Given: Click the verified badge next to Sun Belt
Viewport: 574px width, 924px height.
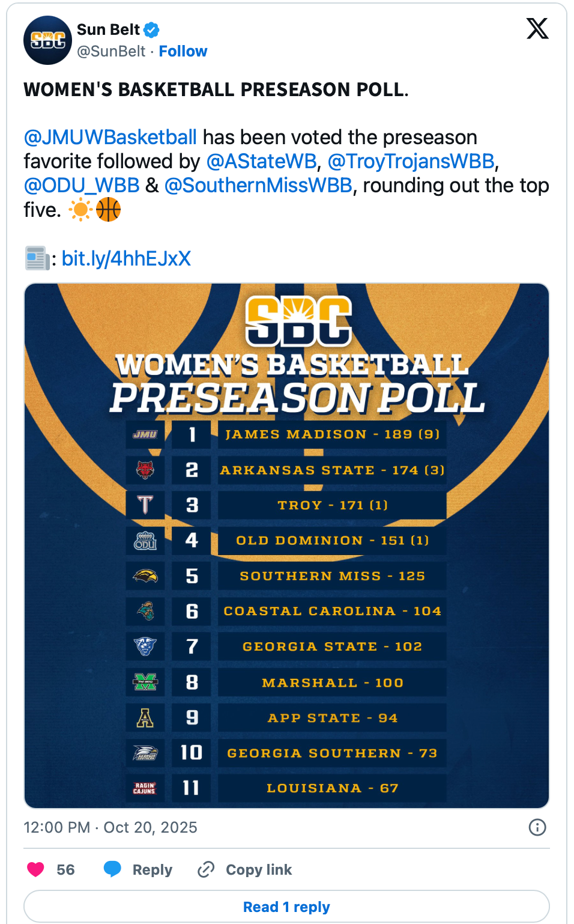Looking at the screenshot, I should point(152,29).
